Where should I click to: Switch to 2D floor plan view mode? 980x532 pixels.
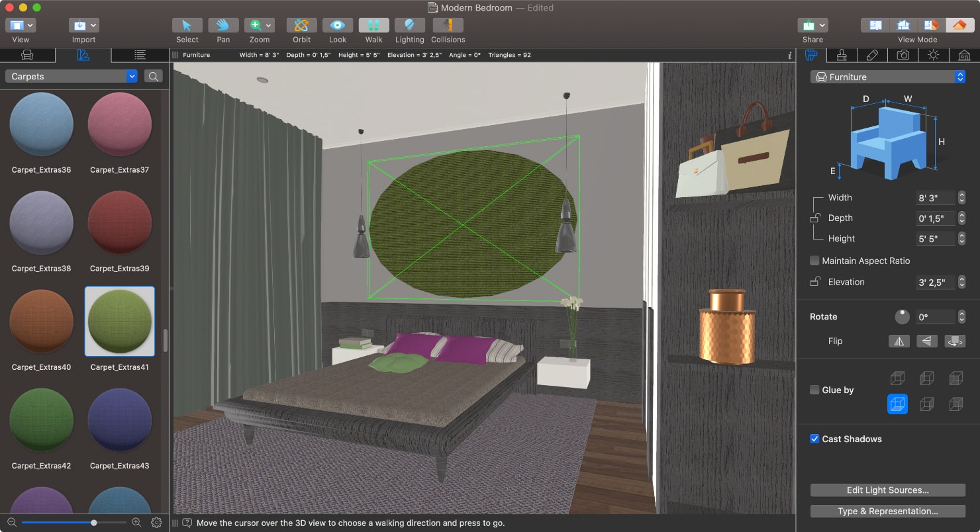875,25
